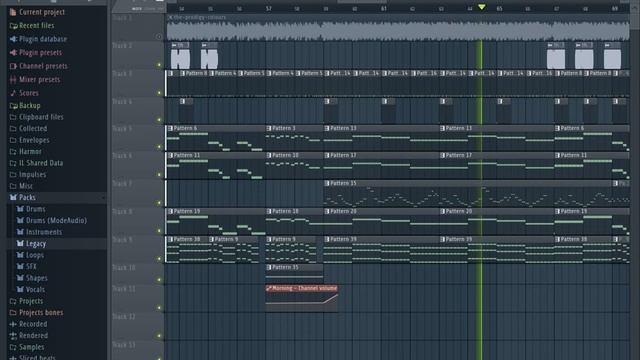The image size is (640, 360).
Task: Expand the Clipboard files folder
Action: [x=13, y=117]
